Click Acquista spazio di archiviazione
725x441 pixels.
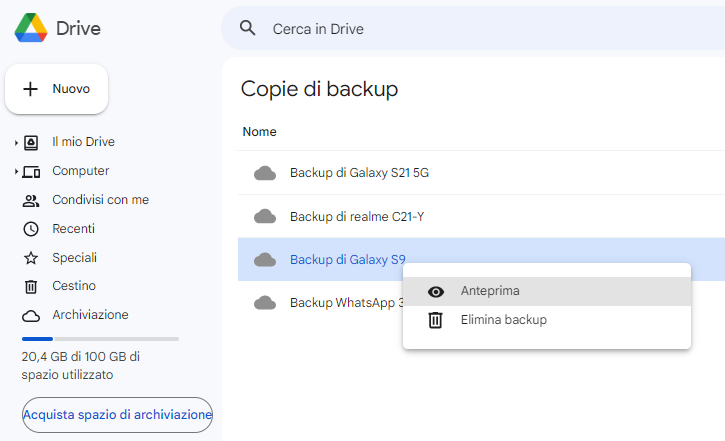coord(117,415)
